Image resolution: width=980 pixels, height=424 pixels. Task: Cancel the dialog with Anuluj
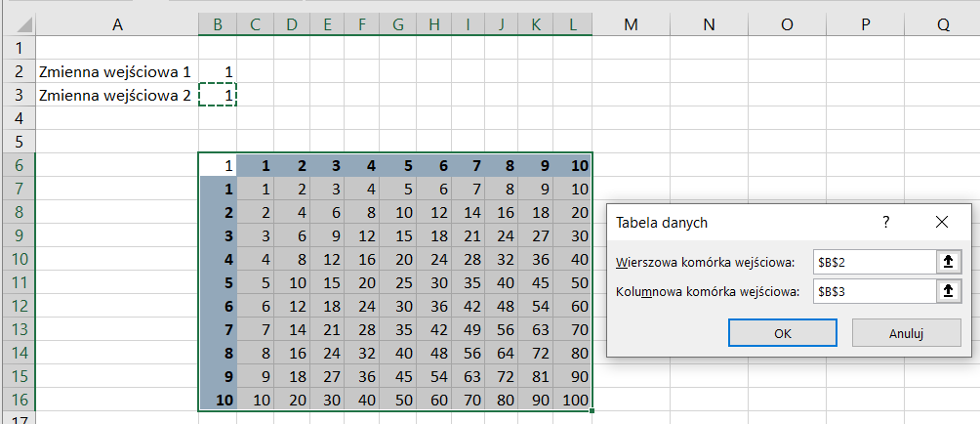click(906, 333)
